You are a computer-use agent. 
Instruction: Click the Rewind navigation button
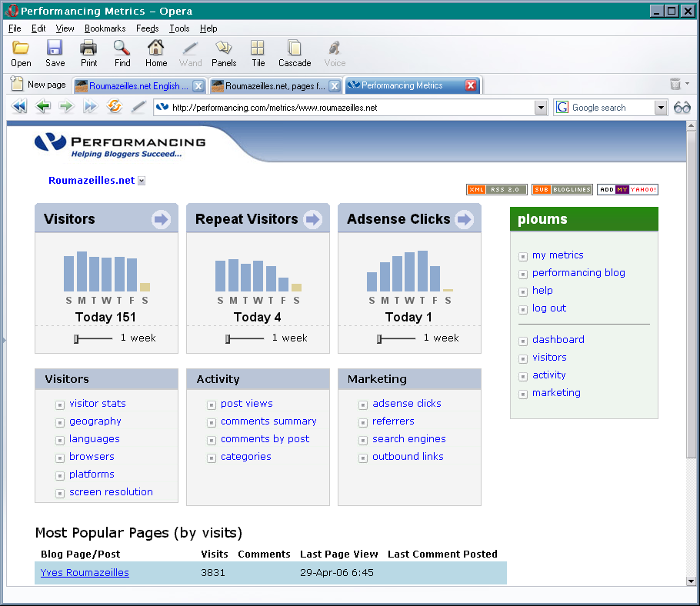coord(19,107)
